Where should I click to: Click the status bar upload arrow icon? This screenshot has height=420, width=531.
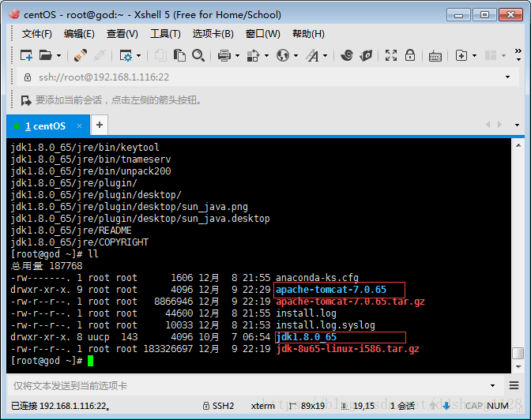coord(433,406)
